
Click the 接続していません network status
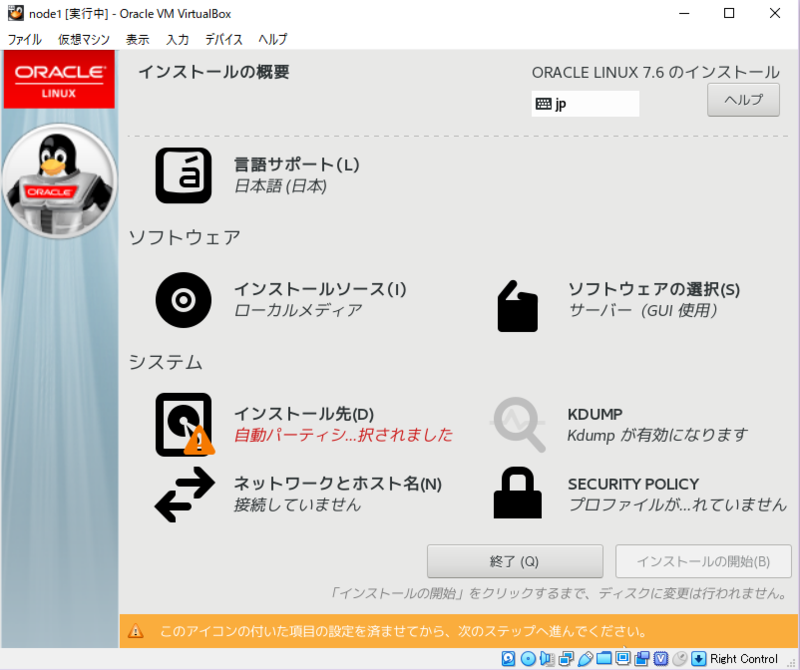297,505
